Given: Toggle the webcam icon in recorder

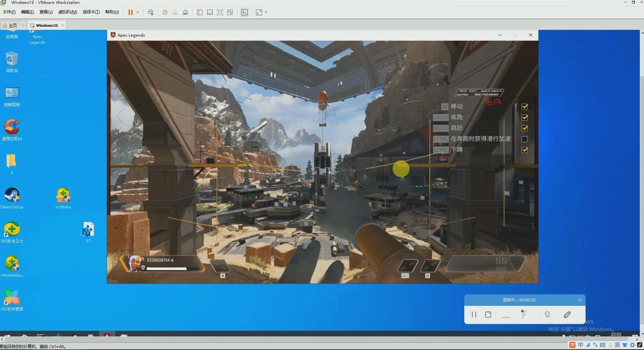Looking at the screenshot, I should point(548,315).
